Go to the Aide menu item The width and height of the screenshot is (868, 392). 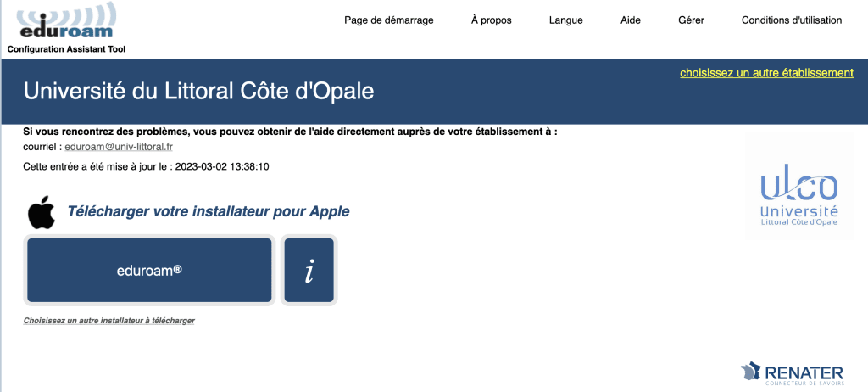[631, 20]
